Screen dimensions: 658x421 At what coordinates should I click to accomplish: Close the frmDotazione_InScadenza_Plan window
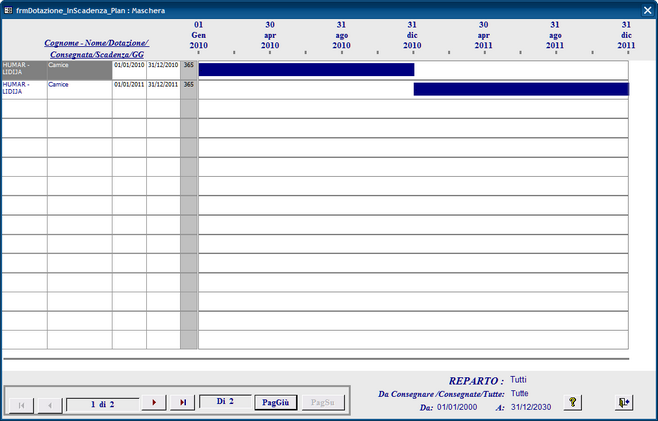(648, 10)
